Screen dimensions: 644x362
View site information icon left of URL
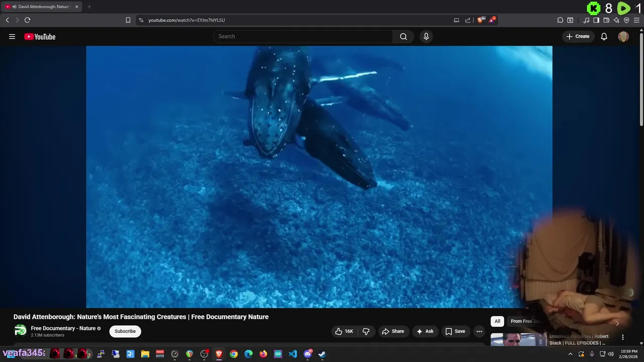click(x=141, y=20)
